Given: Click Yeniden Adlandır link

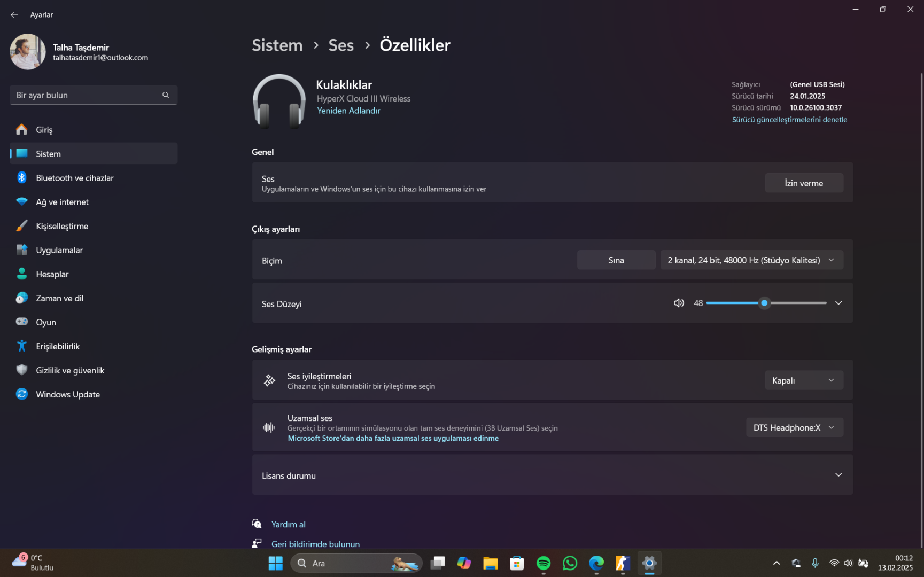Looking at the screenshot, I should (x=348, y=111).
